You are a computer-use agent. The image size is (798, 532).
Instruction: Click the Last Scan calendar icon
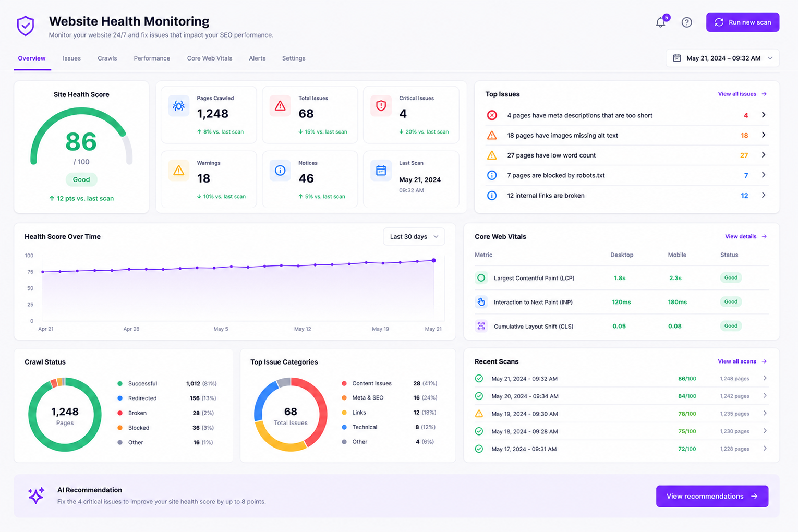pyautogui.click(x=381, y=171)
